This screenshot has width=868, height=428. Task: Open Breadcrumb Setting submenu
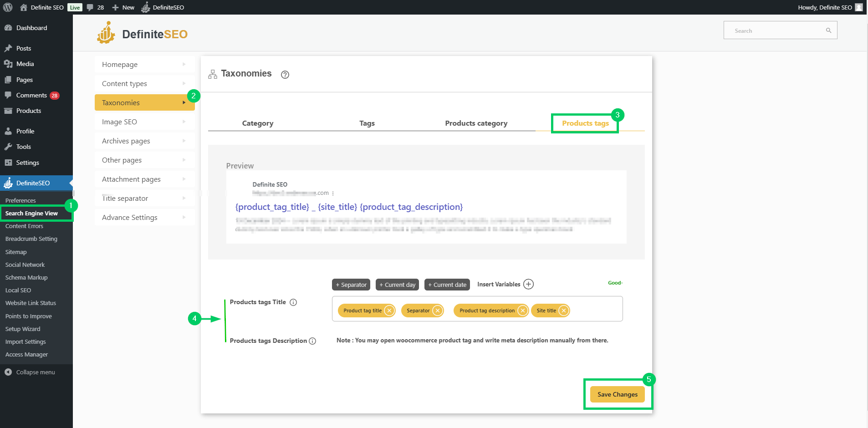point(31,239)
